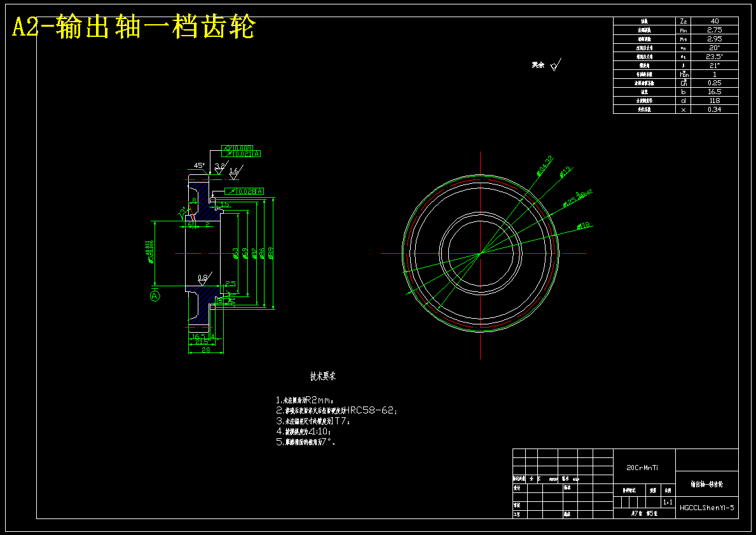Select the drawing number "HGCCLShenYI-5"
The image size is (756, 535).
707,508
